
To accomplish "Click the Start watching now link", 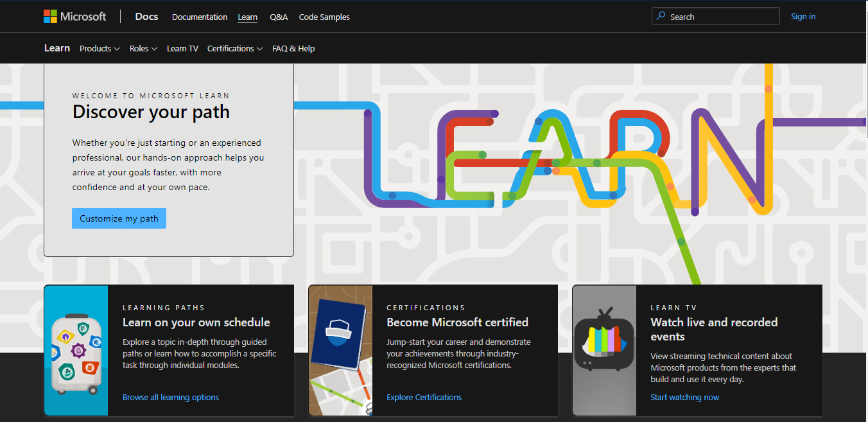I will (684, 398).
